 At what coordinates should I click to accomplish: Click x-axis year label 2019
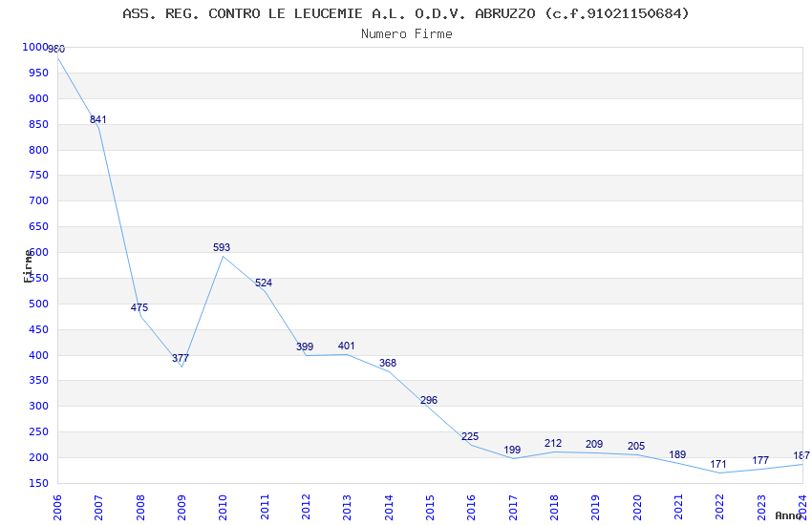(595, 508)
